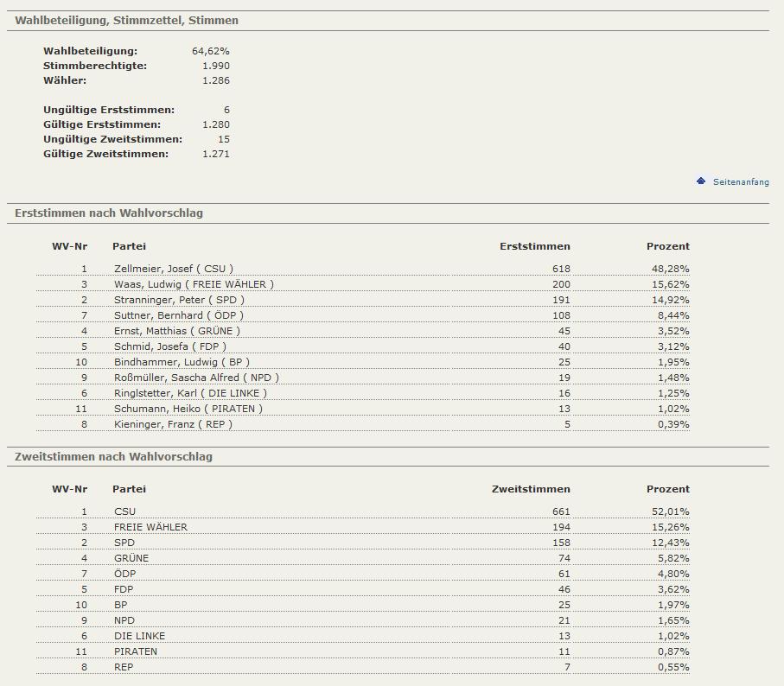Select candidate 'Schmid, Josefa ( FDP )'
This screenshot has width=784, height=686.
pyautogui.click(x=170, y=346)
